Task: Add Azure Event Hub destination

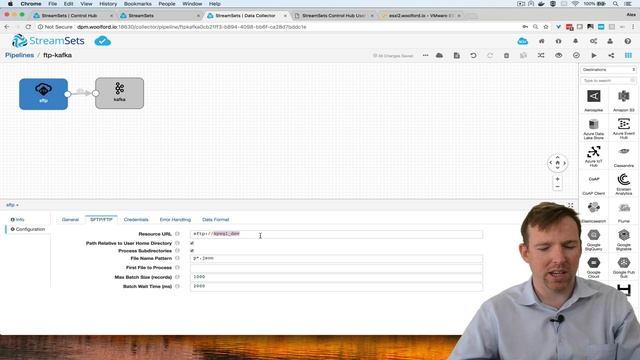Action: coord(624,129)
